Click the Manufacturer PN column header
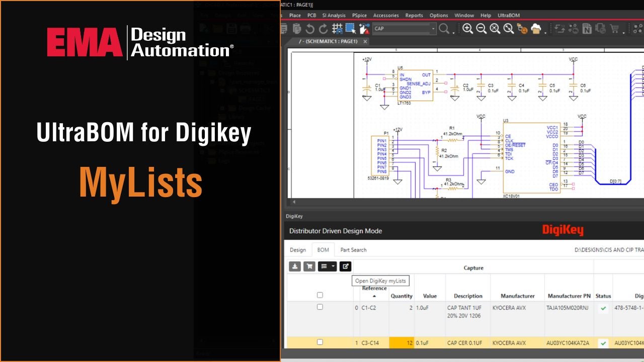Screen dimensions: 644x362 [x=569, y=296]
